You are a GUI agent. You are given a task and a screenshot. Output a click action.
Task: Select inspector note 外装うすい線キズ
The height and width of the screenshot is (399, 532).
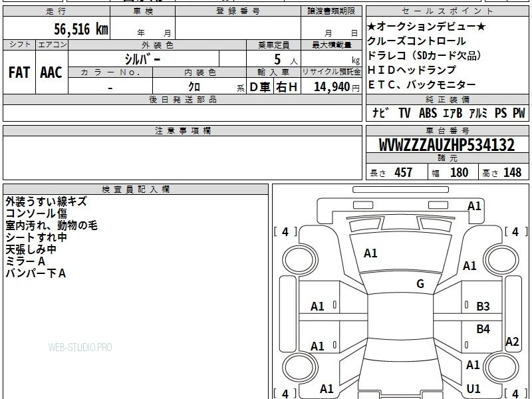(x=46, y=201)
